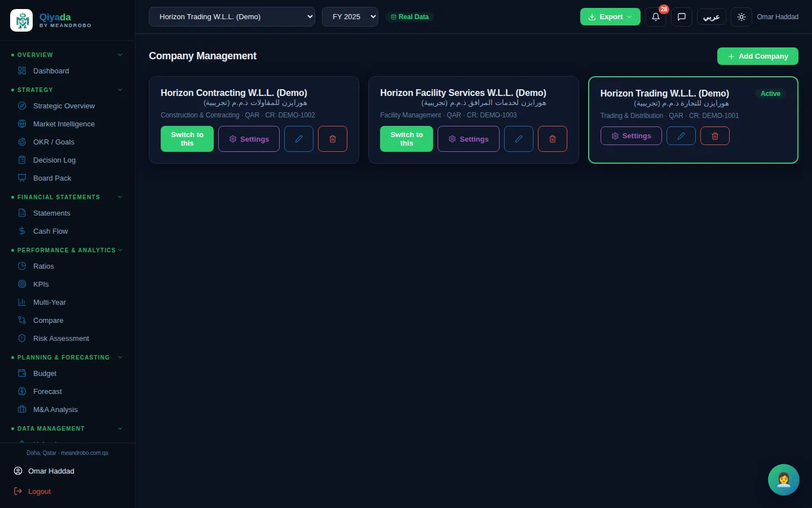Screen dimensions: 812x508
Task: Toggle light/dark theme sun icon
Action: coord(742,17)
